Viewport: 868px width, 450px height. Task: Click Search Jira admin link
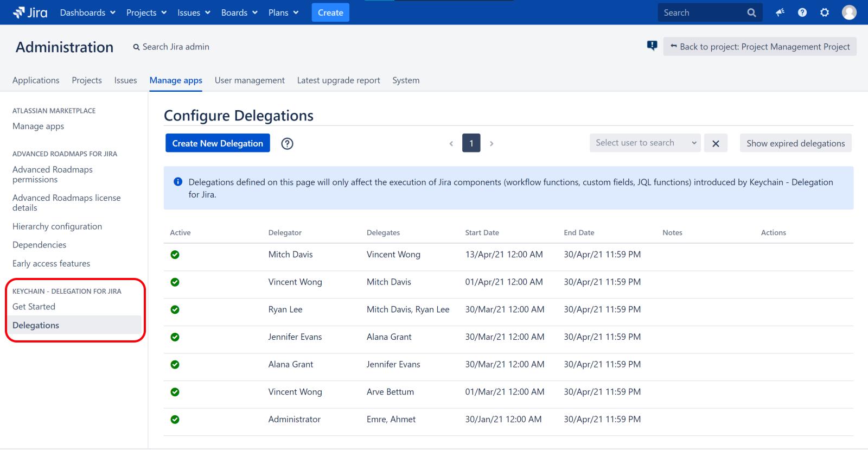pos(171,47)
